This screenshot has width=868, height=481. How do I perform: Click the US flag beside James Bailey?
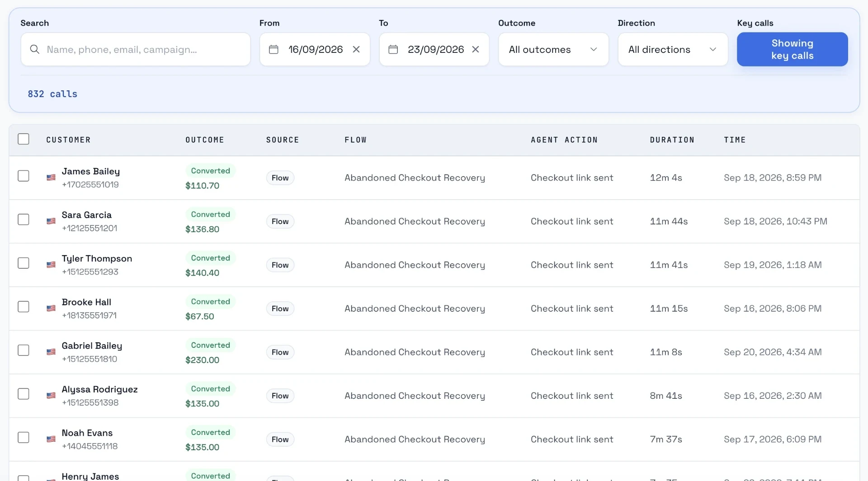coord(51,177)
